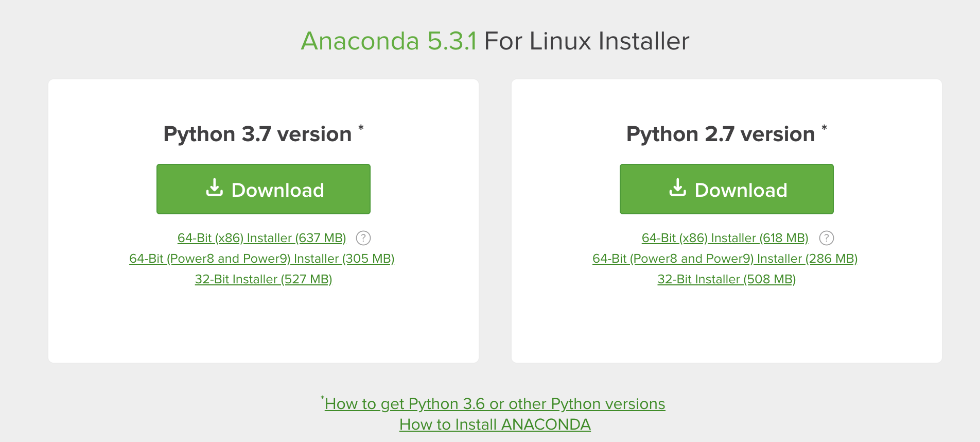Open the 64-Bit x86 Installer 637 MB link

pos(261,238)
